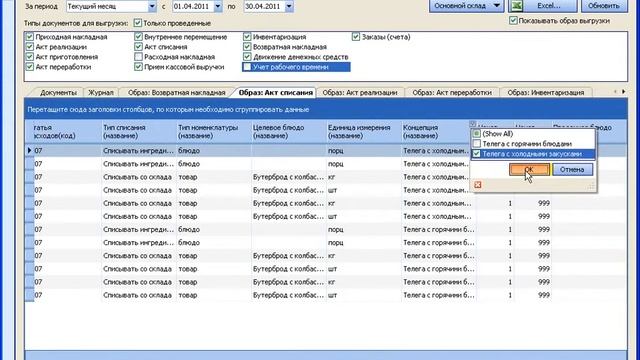Uncheck 'Акт реализации' checkbox
The image size is (640, 360).
(29, 47)
